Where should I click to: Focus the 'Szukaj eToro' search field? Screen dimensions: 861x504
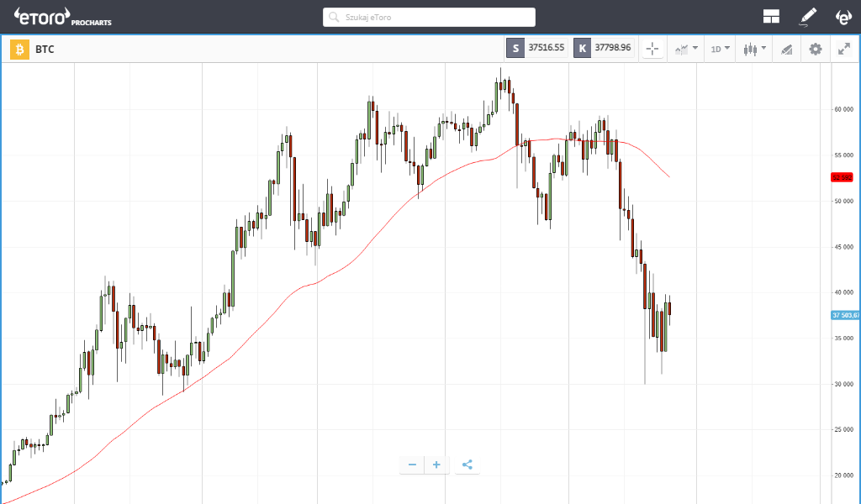tap(429, 17)
